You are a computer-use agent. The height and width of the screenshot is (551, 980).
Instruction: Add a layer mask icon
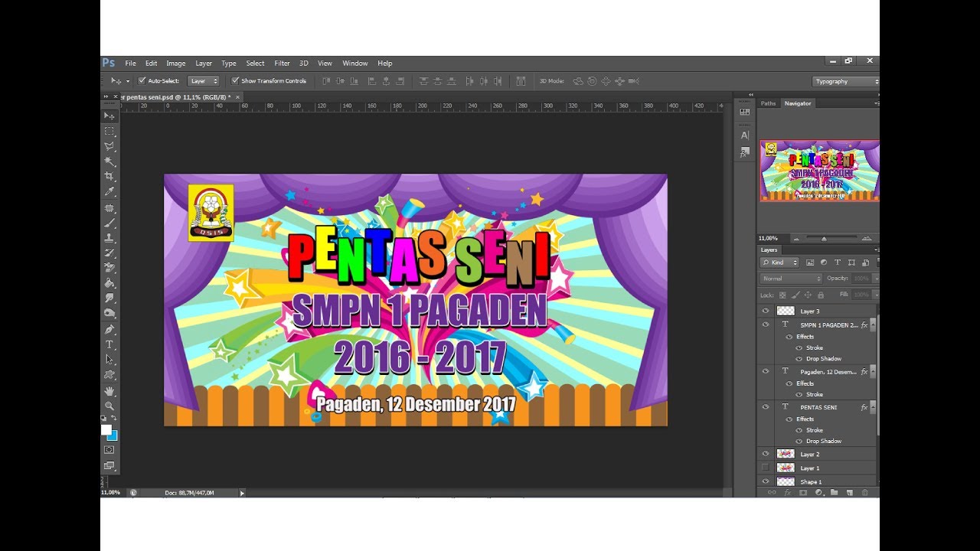803,493
